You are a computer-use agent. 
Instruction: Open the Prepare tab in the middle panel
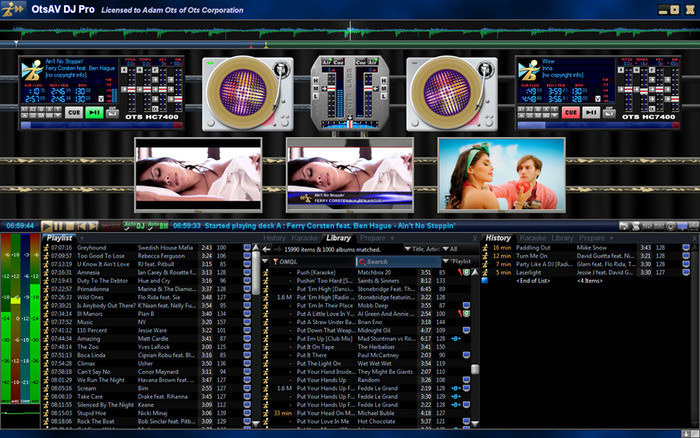(372, 238)
